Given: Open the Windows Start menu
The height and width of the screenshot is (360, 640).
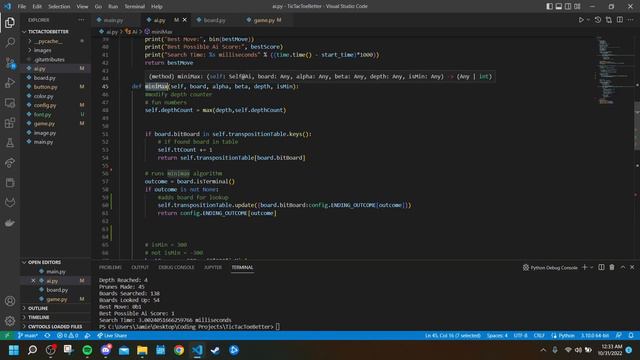Looking at the screenshot, I should pyautogui.click(x=13, y=350).
